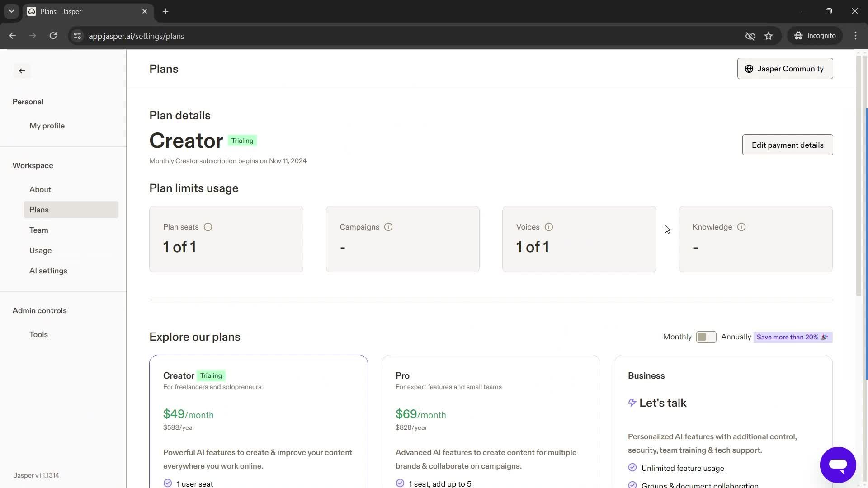Click the Jasper Community icon

pos(750,69)
